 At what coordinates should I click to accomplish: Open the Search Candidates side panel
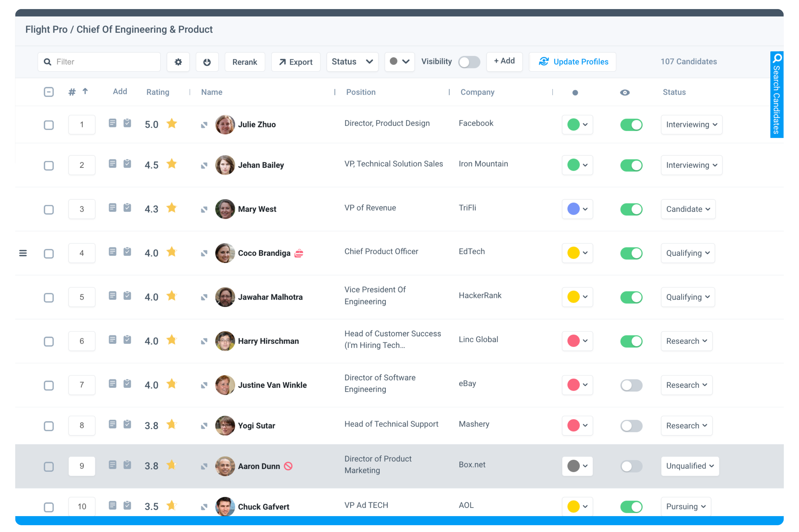[777, 96]
